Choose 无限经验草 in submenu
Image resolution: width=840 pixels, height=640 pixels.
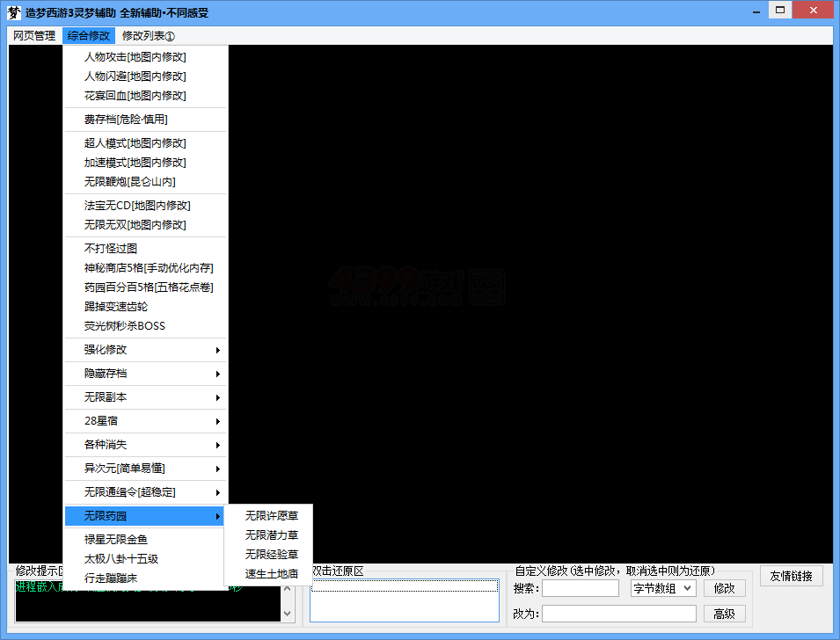[268, 555]
